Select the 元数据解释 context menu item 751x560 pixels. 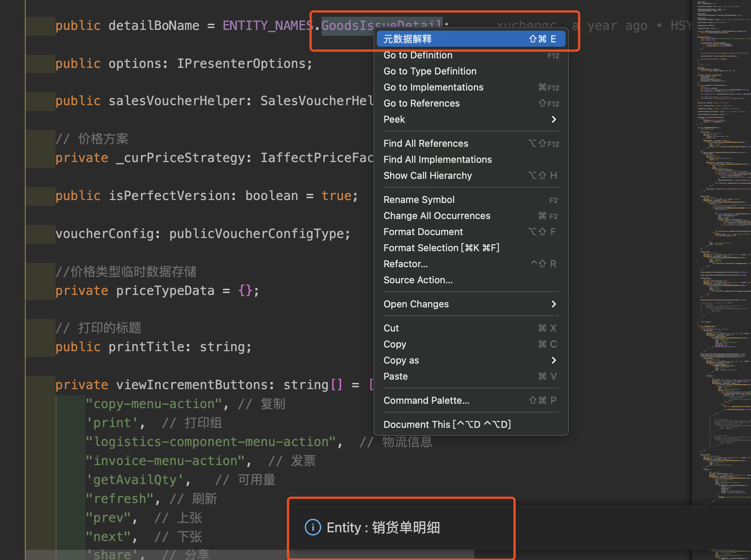tap(471, 39)
